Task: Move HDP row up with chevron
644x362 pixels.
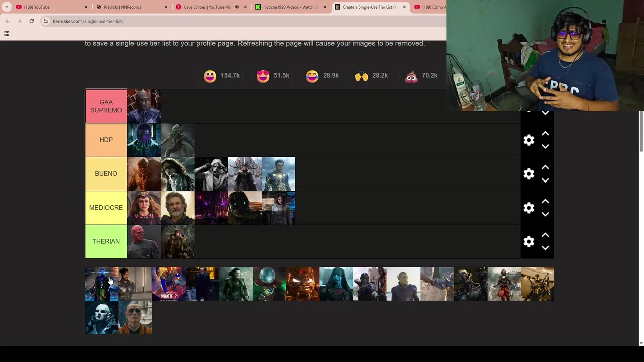Action: (545, 134)
